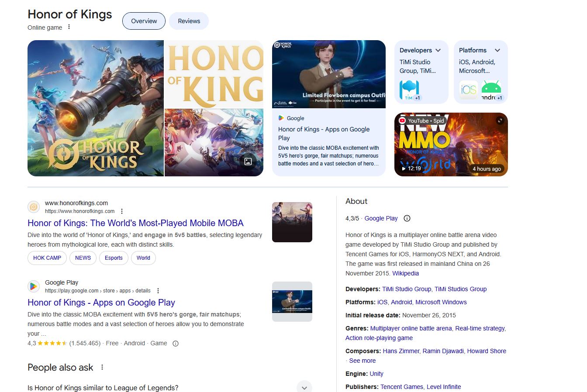Expand the Developers dropdown chevron

438,50
